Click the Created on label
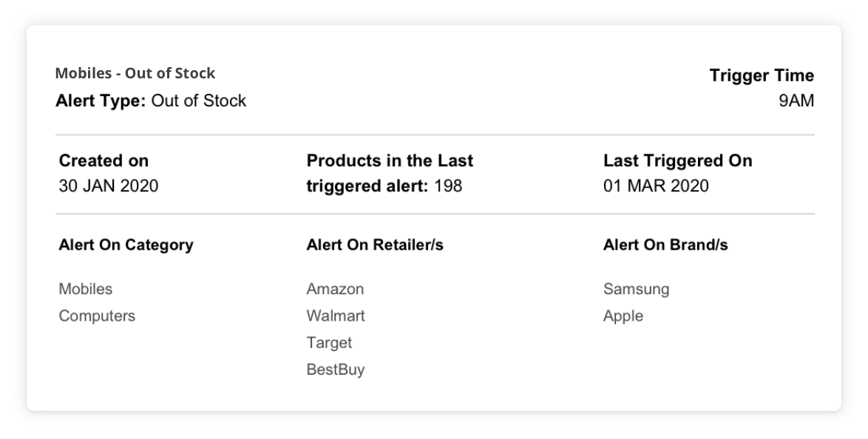 point(104,160)
